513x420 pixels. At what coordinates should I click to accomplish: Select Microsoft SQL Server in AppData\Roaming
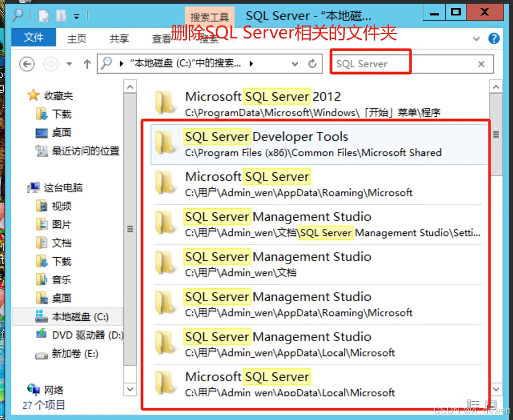pos(317,184)
